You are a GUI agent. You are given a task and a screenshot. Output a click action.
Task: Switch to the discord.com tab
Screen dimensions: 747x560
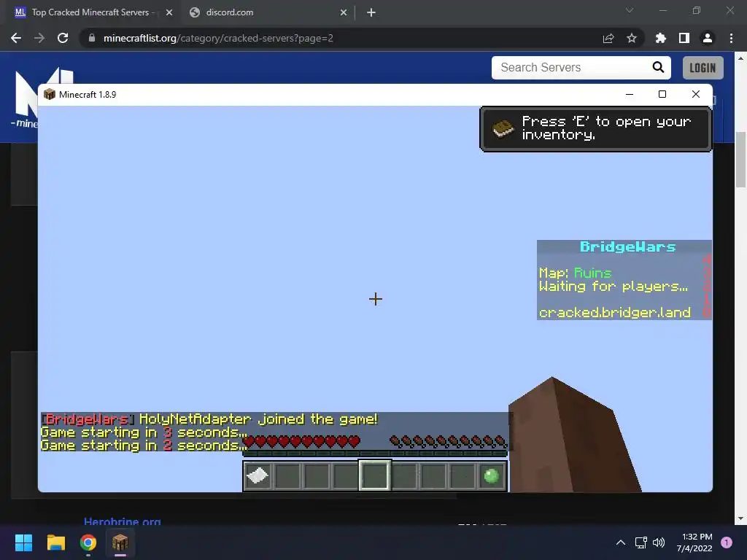click(268, 12)
